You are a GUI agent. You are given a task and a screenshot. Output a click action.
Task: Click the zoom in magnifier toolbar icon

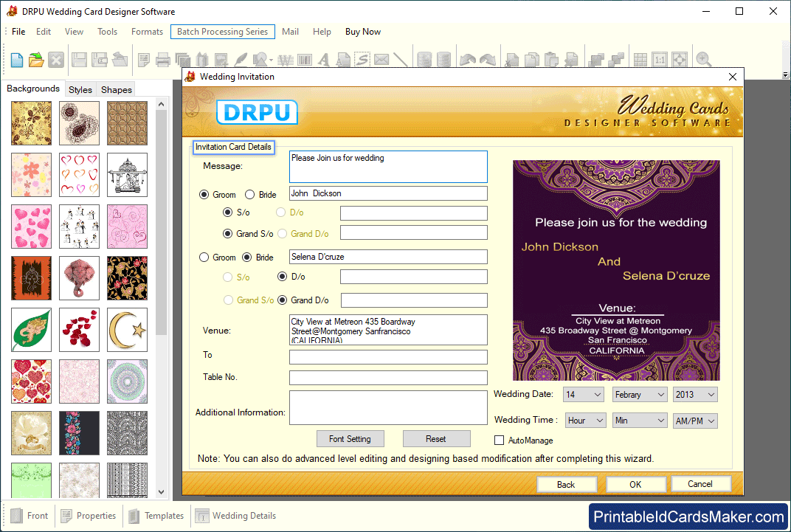[x=704, y=60]
